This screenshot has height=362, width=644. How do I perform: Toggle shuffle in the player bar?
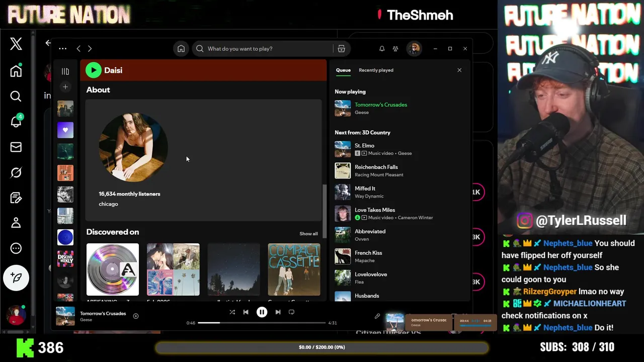(x=232, y=312)
